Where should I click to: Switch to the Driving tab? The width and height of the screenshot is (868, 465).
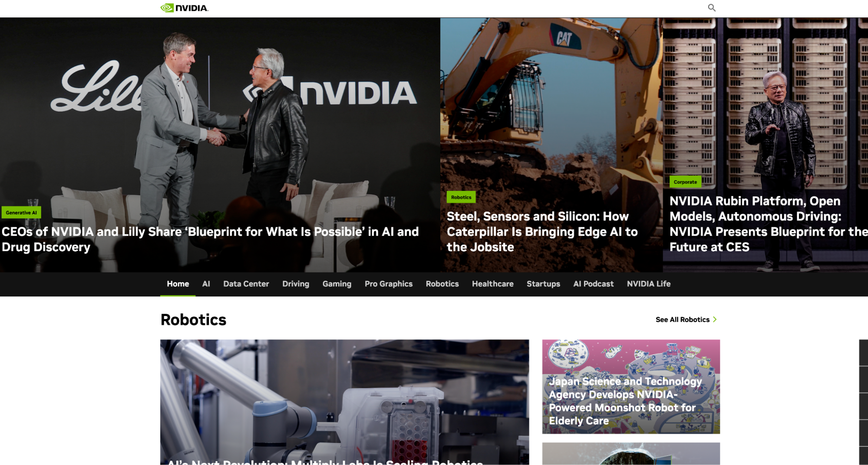(x=295, y=284)
